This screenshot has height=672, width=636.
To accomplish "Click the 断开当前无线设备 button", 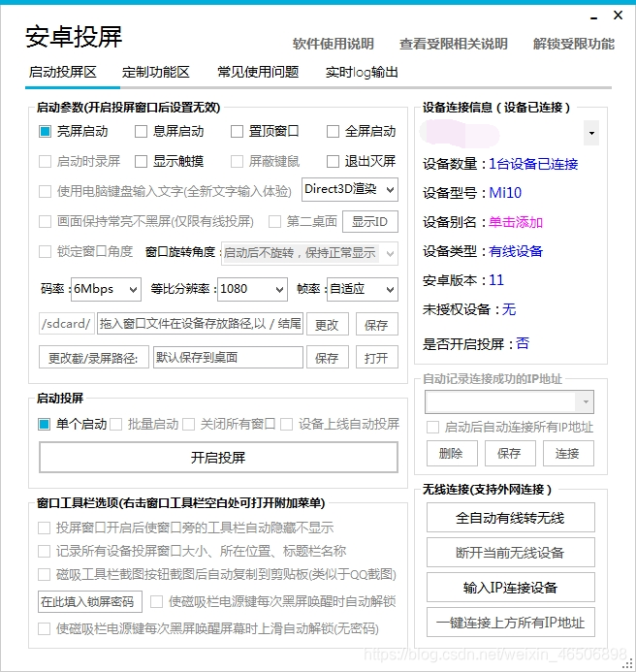I will tap(510, 553).
